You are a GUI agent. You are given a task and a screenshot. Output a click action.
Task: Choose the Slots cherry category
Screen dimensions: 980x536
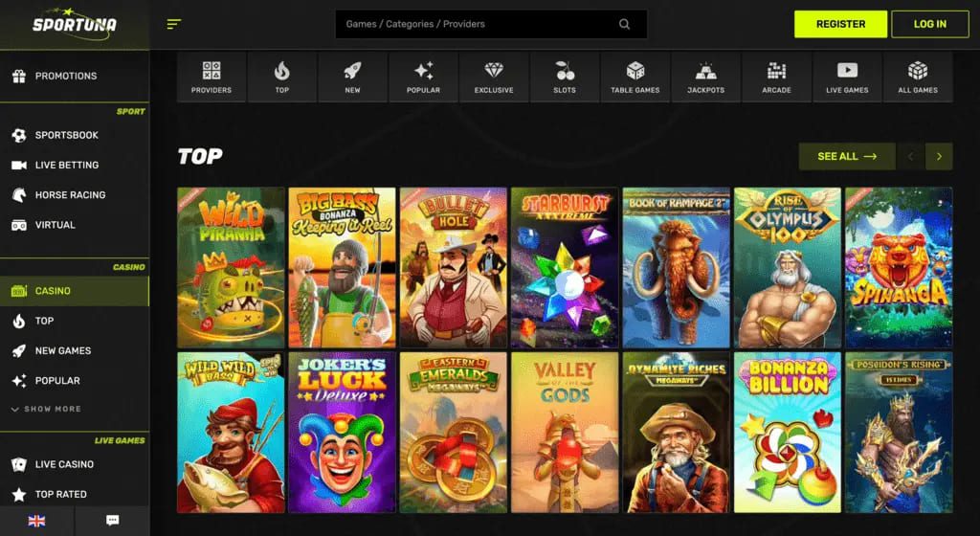(x=565, y=77)
